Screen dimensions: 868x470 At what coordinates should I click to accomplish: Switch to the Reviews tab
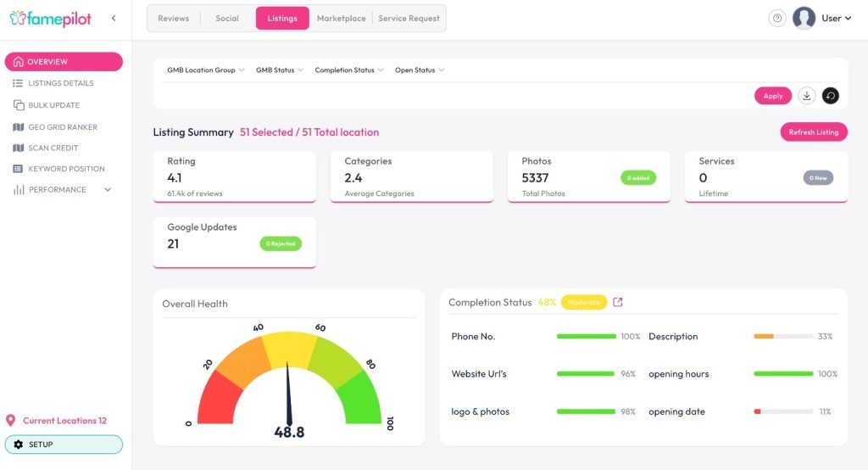coord(173,19)
